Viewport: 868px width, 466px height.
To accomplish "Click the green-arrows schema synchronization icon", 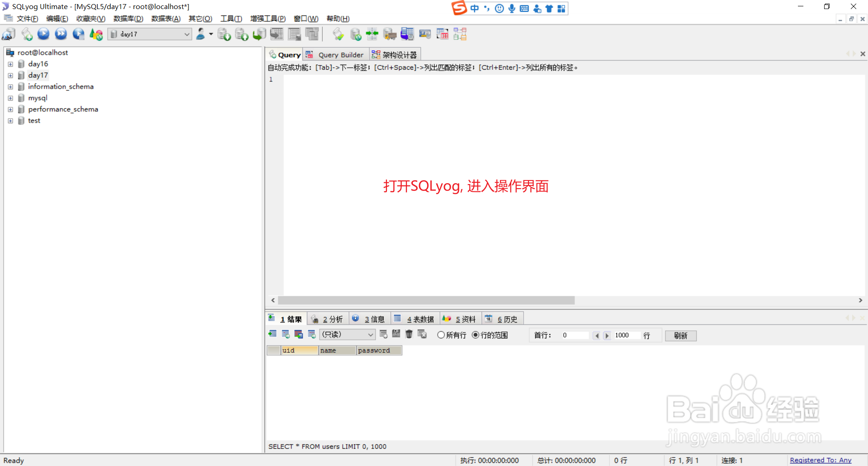I will tap(372, 34).
